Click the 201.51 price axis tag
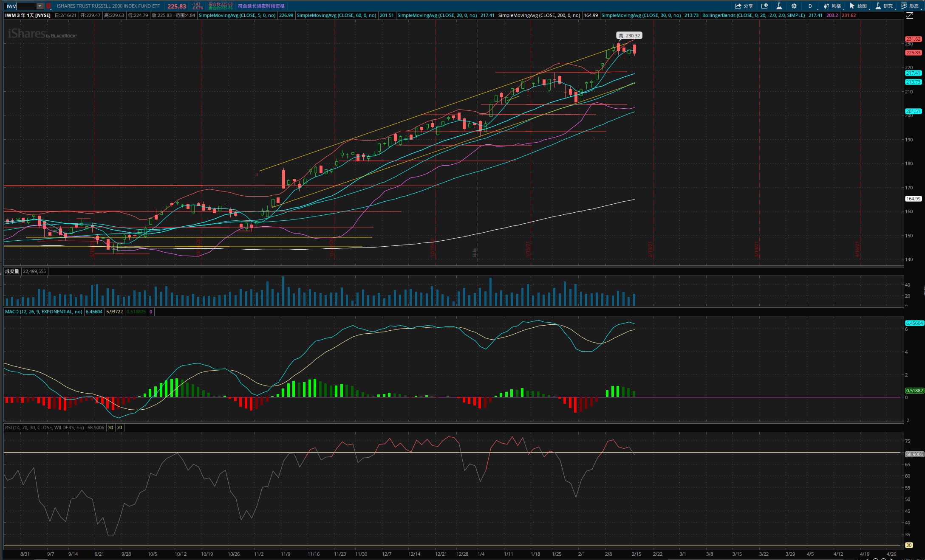 913,111
